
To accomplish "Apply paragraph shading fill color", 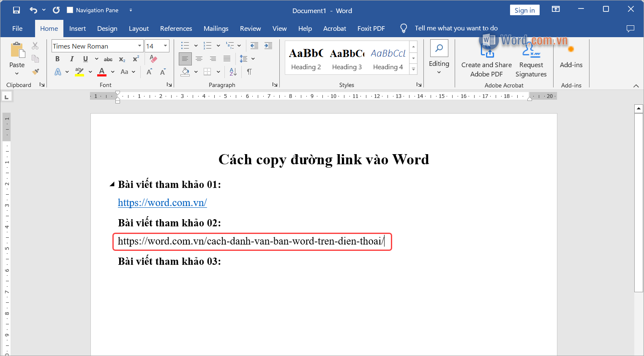I will tap(185, 72).
